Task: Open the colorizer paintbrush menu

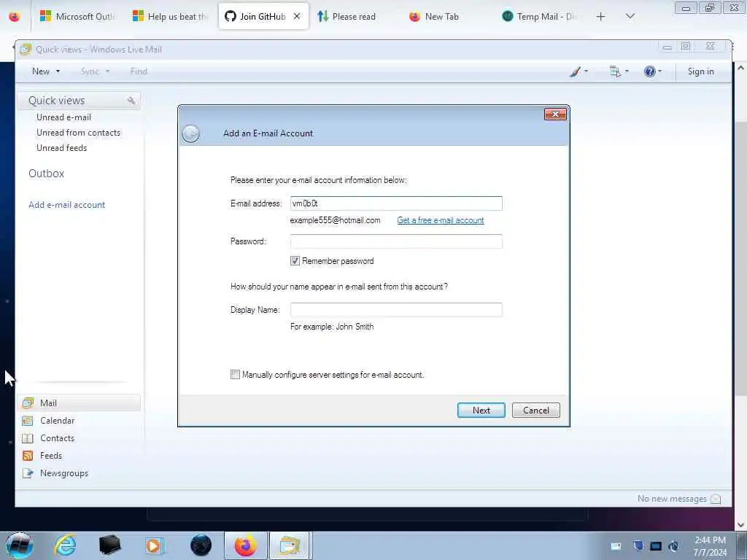Action: click(578, 71)
